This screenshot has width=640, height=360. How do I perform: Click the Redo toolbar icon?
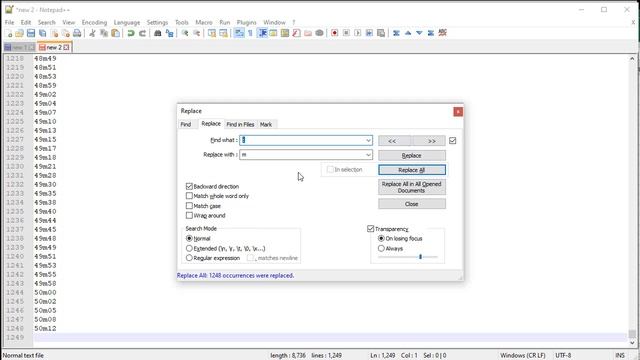[x=142, y=33]
